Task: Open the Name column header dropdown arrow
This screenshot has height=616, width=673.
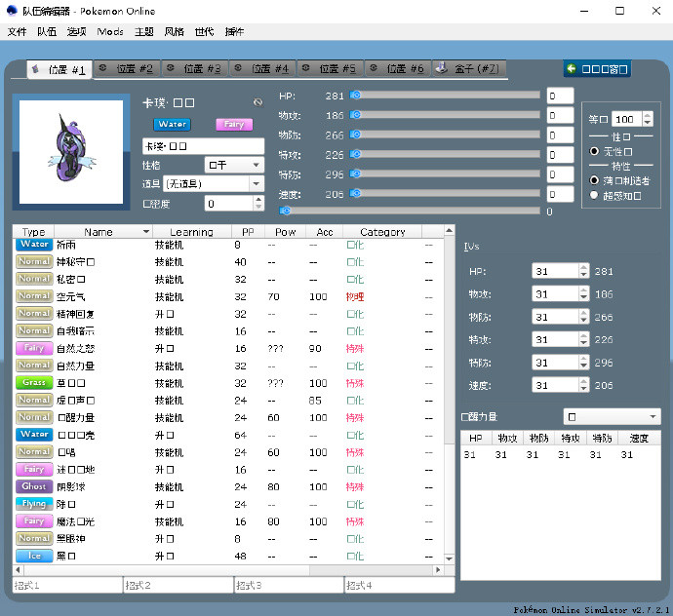Action: coord(146,232)
